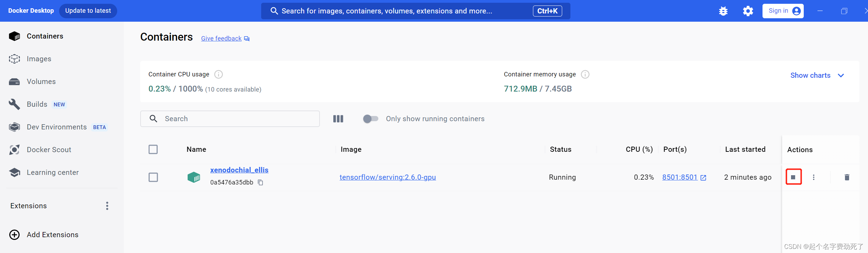Open the Learning center
The height and width of the screenshot is (253, 868).
click(44, 172)
